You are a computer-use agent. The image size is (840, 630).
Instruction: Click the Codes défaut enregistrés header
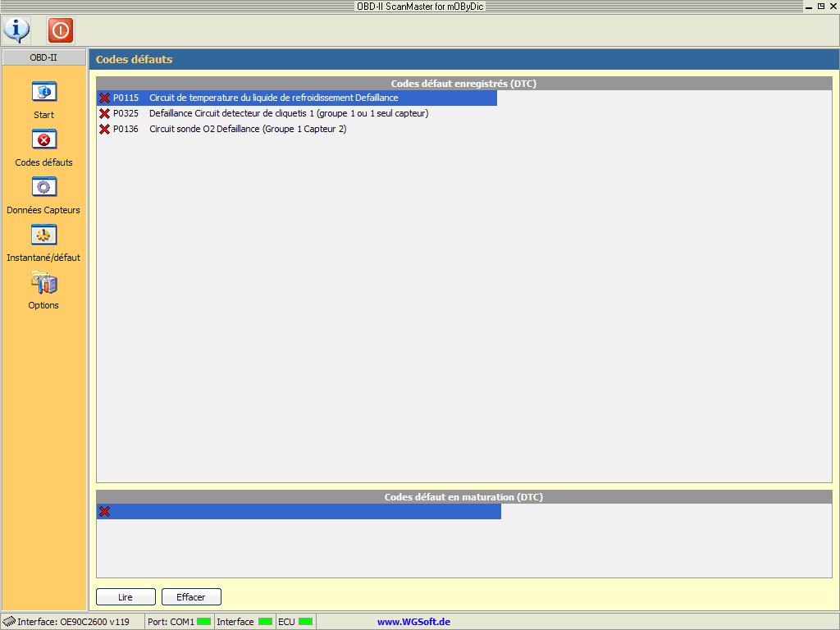(463, 84)
